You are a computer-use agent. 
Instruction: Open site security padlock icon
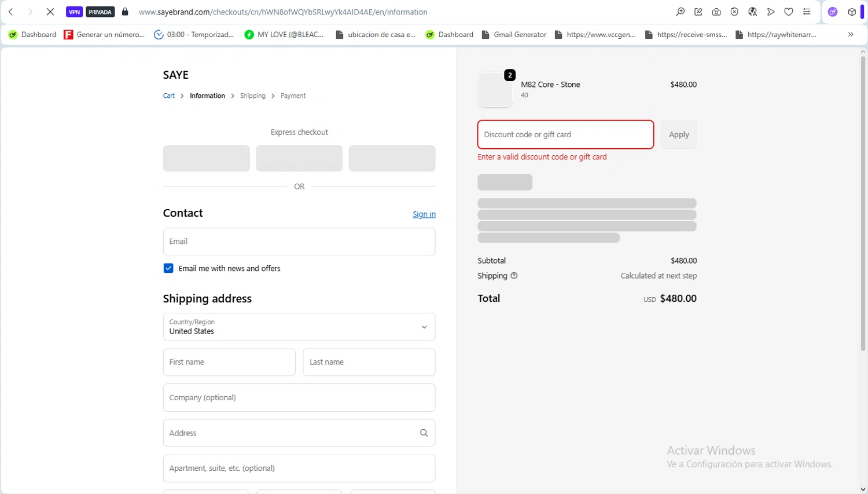tap(125, 12)
